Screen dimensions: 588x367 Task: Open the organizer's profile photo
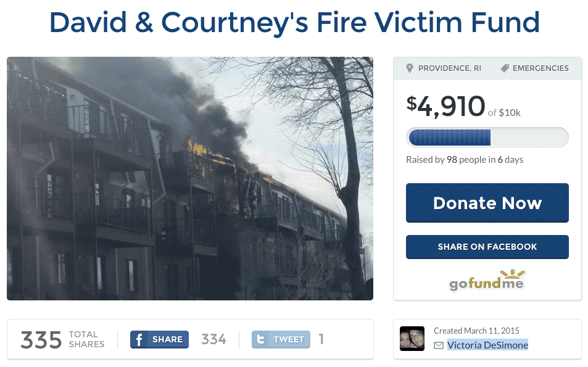click(x=412, y=339)
